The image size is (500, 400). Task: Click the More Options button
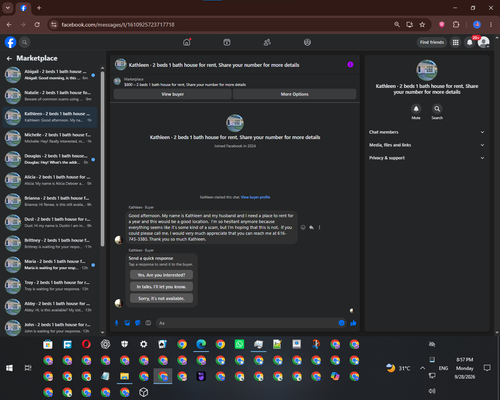point(295,94)
